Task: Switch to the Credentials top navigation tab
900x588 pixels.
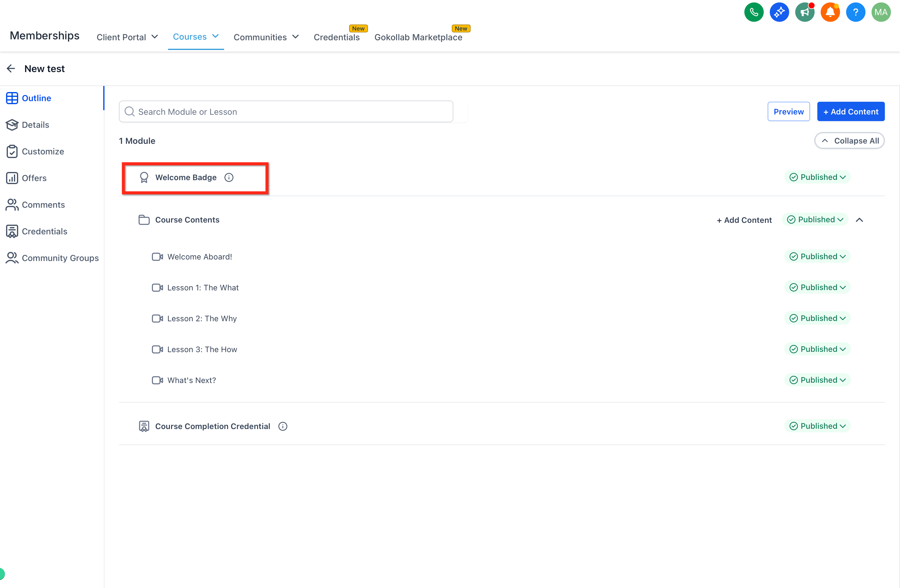Action: coord(336,37)
